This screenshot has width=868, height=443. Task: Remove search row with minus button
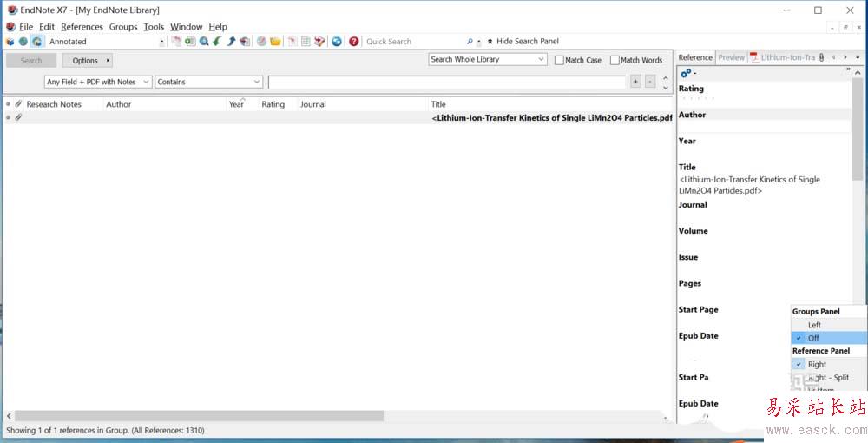(650, 82)
